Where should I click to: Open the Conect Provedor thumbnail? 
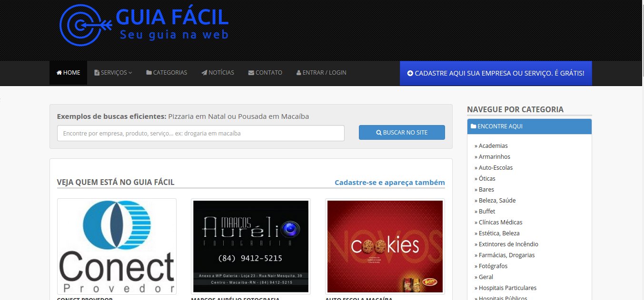point(117,247)
